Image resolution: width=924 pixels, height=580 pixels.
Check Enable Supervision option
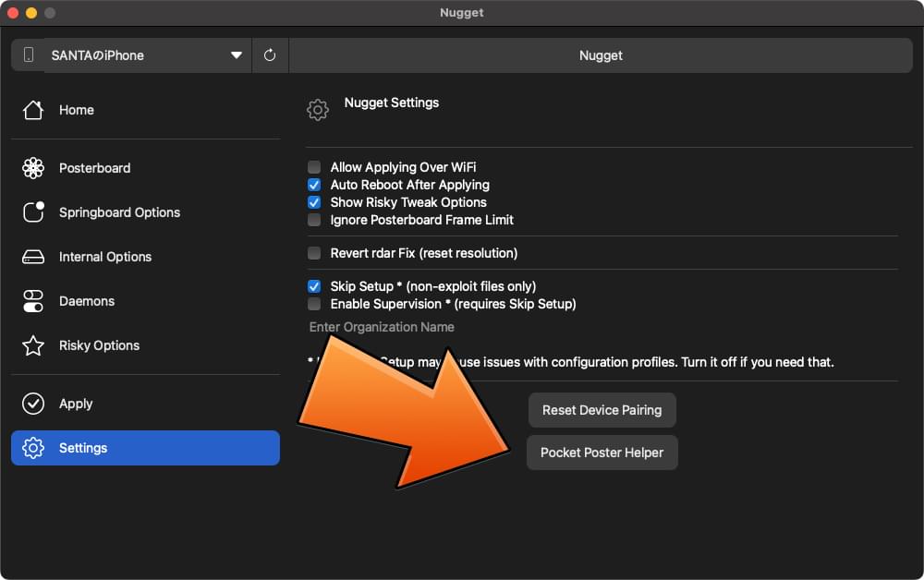coord(314,304)
